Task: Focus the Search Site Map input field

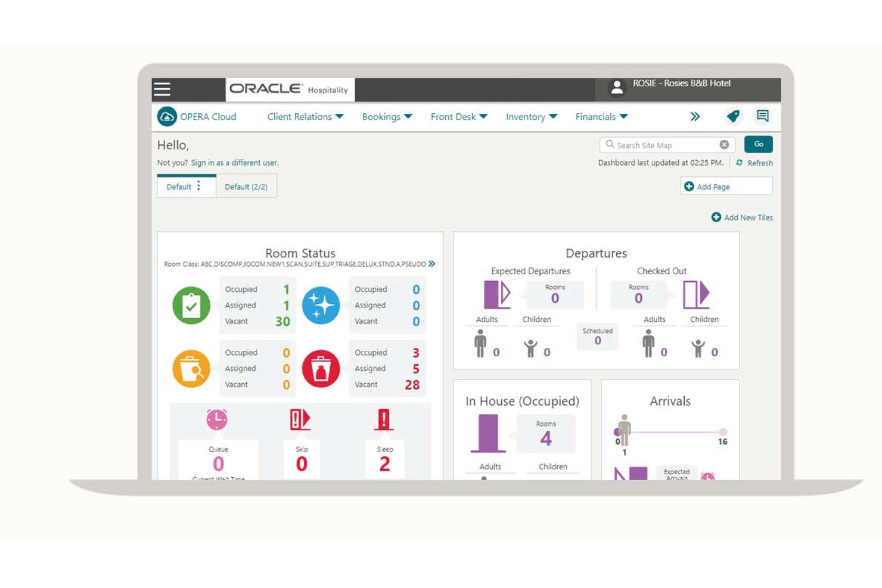Action: (x=667, y=145)
